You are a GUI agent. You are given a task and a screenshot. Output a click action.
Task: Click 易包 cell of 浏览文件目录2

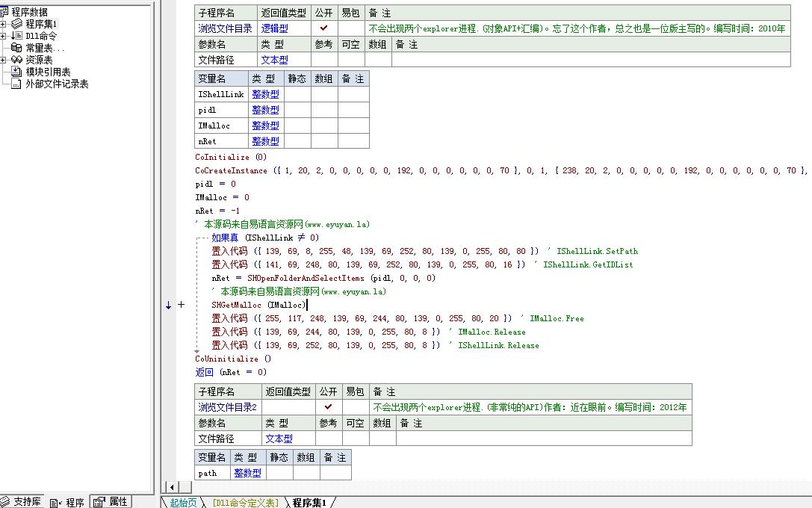point(356,407)
